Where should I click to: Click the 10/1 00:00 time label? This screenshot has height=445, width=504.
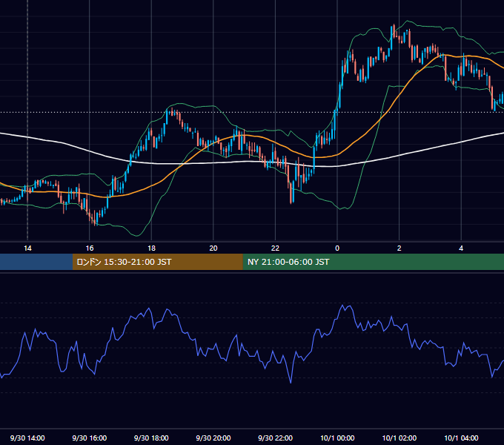pyautogui.click(x=337, y=438)
